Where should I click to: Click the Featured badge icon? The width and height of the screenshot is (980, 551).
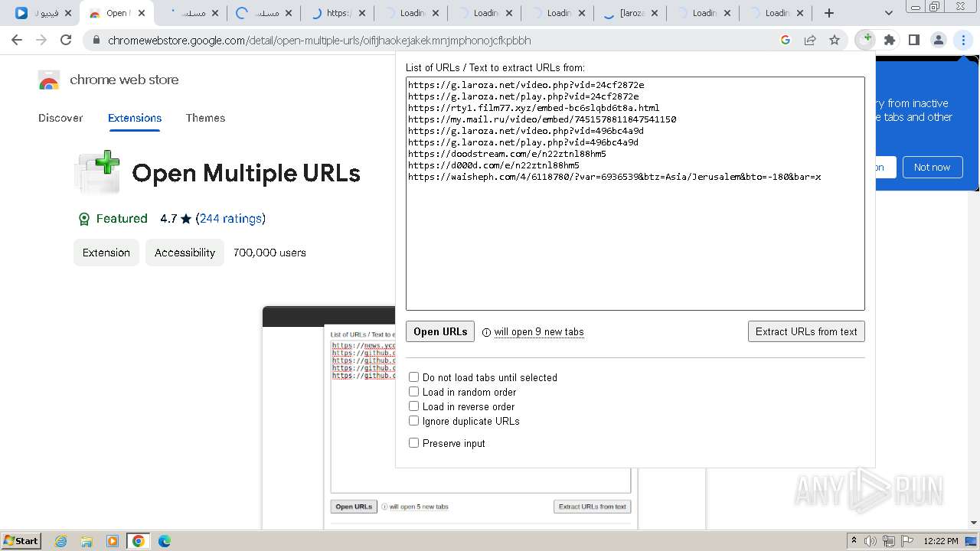pos(84,219)
